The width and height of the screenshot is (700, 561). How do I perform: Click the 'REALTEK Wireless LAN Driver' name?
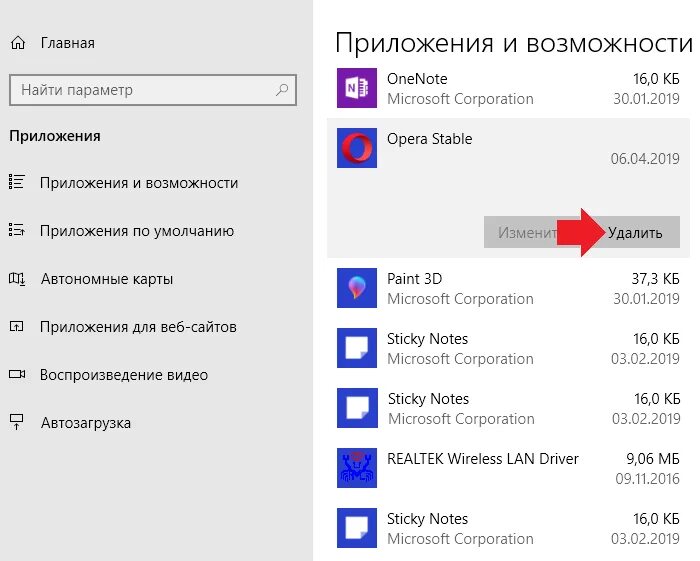tap(483, 459)
